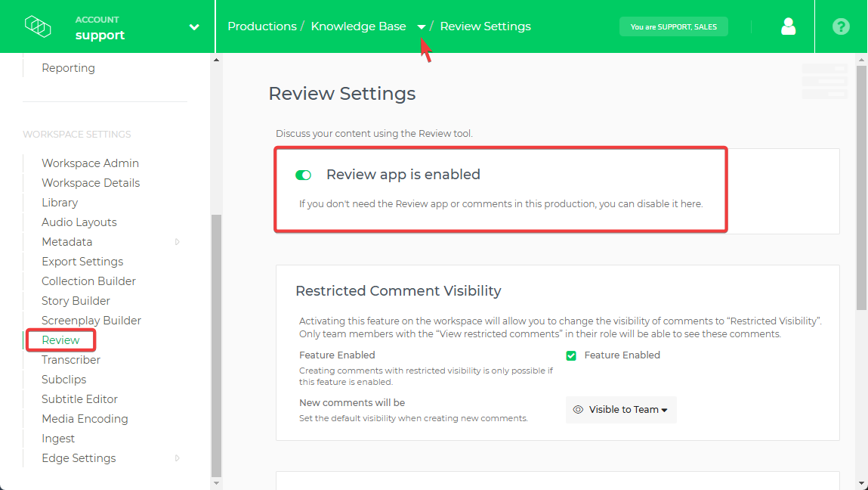Click the Review app is enabled text
This screenshot has height=490, width=868.
click(x=403, y=175)
